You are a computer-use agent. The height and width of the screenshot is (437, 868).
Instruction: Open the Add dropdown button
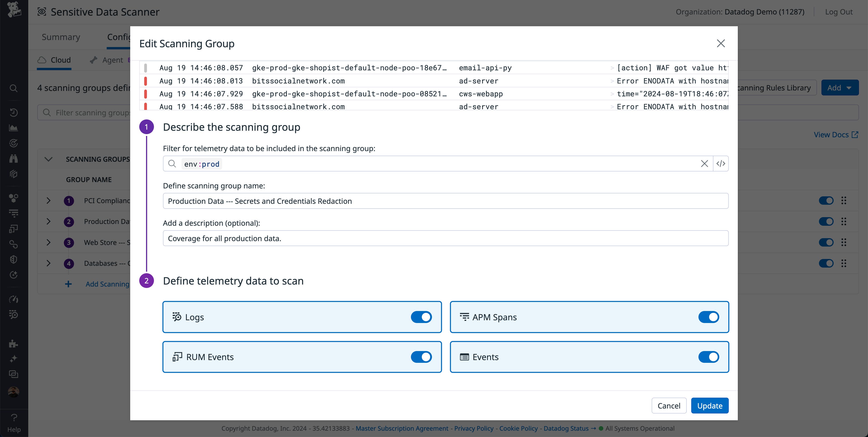tap(840, 88)
